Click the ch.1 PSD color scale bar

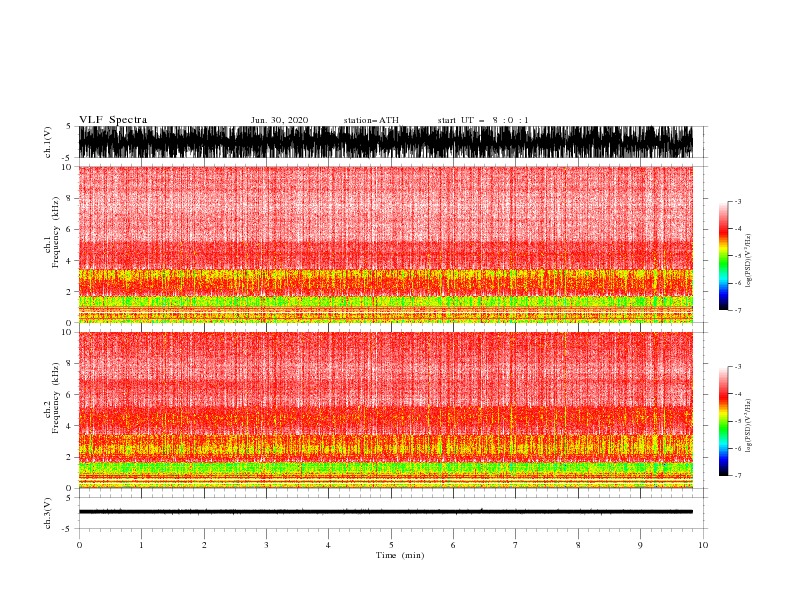[723, 256]
